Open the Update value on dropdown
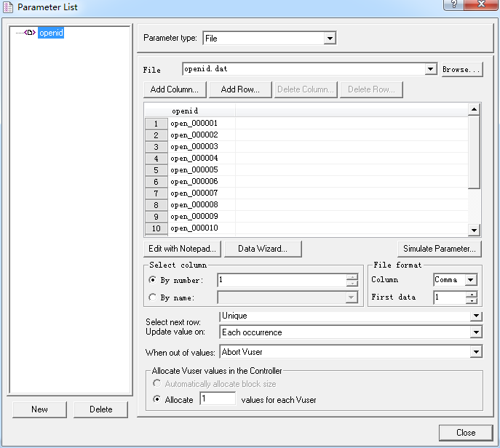 pyautogui.click(x=476, y=332)
